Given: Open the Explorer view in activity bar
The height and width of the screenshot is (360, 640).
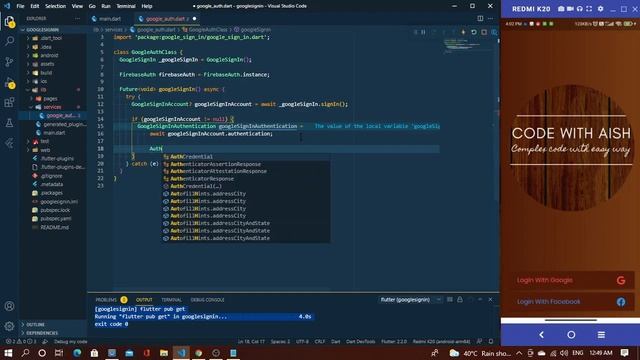Looking at the screenshot, I should tap(9, 22).
